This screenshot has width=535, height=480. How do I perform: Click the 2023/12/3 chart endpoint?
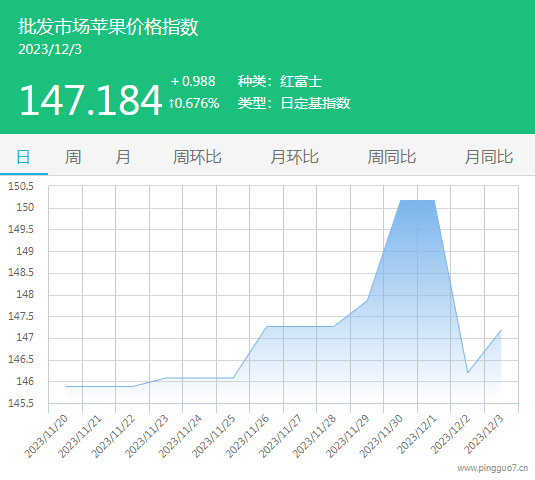(501, 330)
